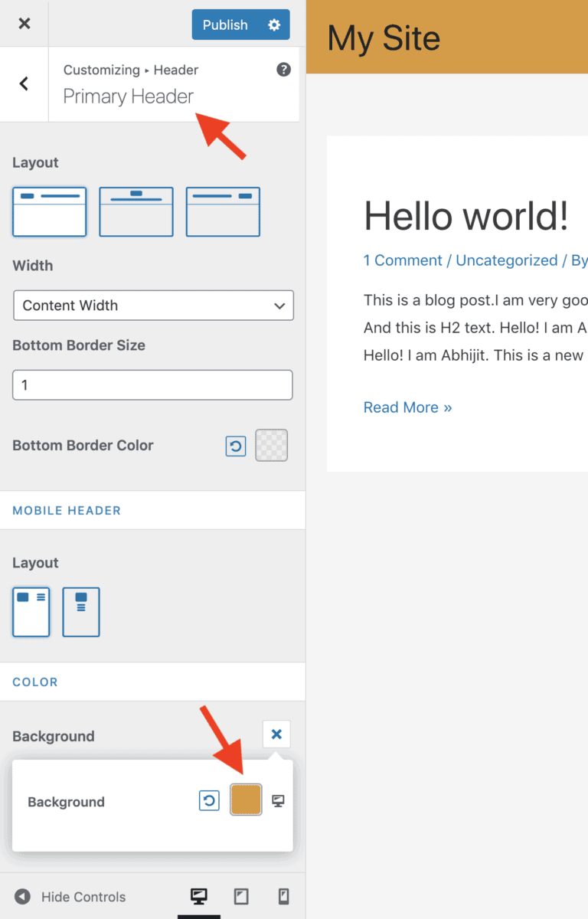
Task: Go back using the left chevron arrow
Action: pyautogui.click(x=24, y=83)
